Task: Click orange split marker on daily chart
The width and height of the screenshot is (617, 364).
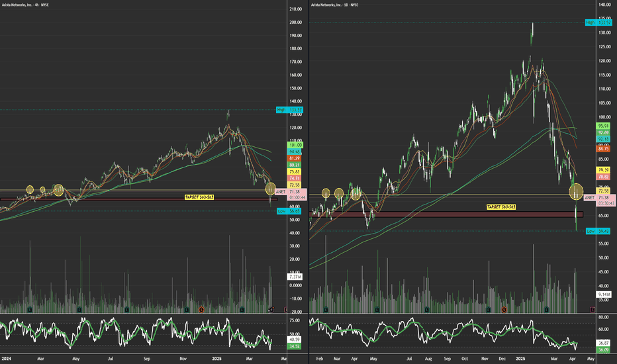Action: point(504,310)
